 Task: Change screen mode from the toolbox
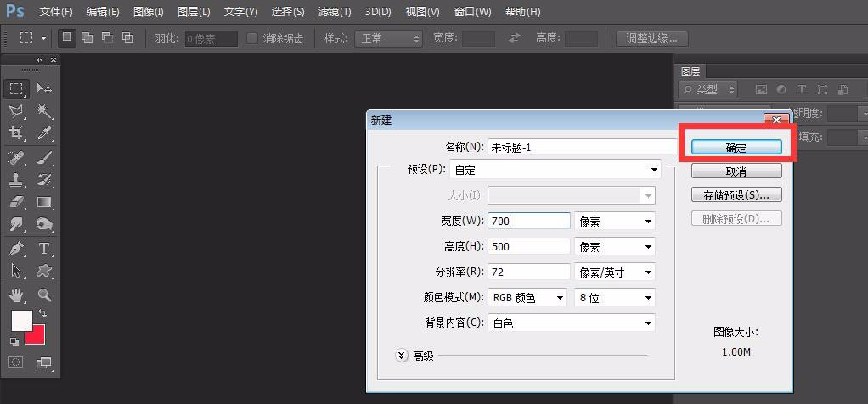[x=43, y=363]
